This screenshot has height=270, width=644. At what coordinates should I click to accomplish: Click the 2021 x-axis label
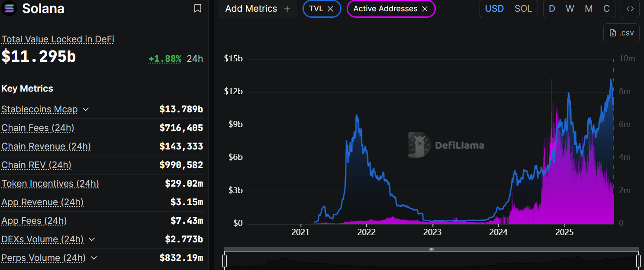300,232
